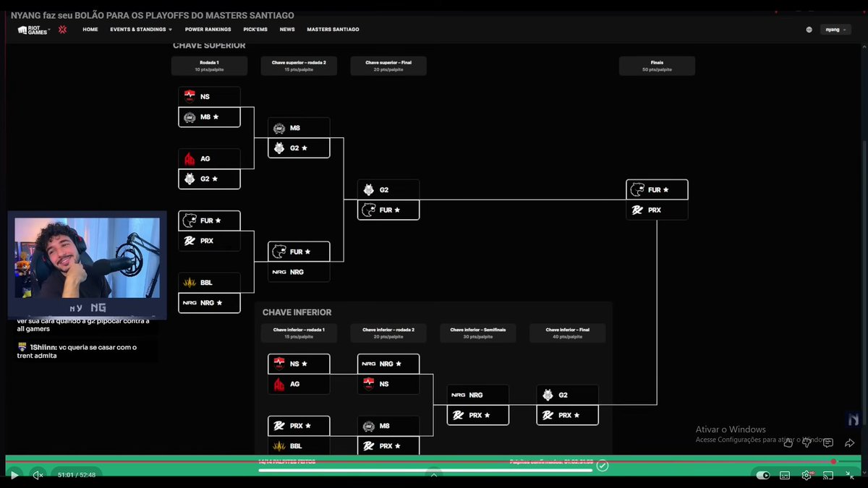Select M8 in Chave superior rodada 2
Screen dimensions: 868x488
coord(299,127)
